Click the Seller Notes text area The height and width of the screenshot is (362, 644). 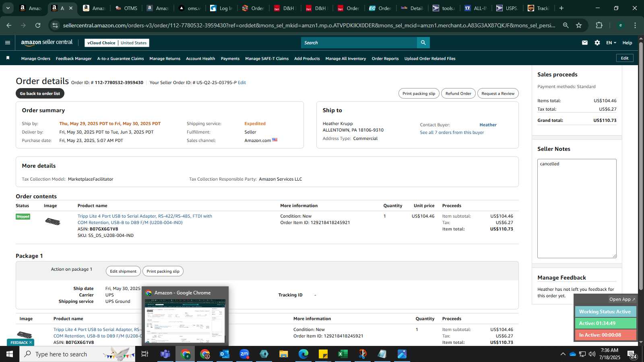pyautogui.click(x=577, y=208)
